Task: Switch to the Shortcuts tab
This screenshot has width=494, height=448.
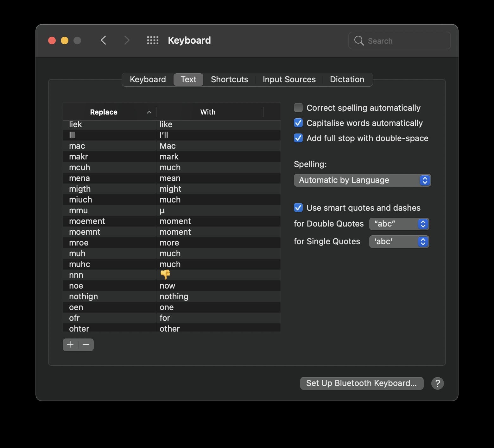Action: 229,79
